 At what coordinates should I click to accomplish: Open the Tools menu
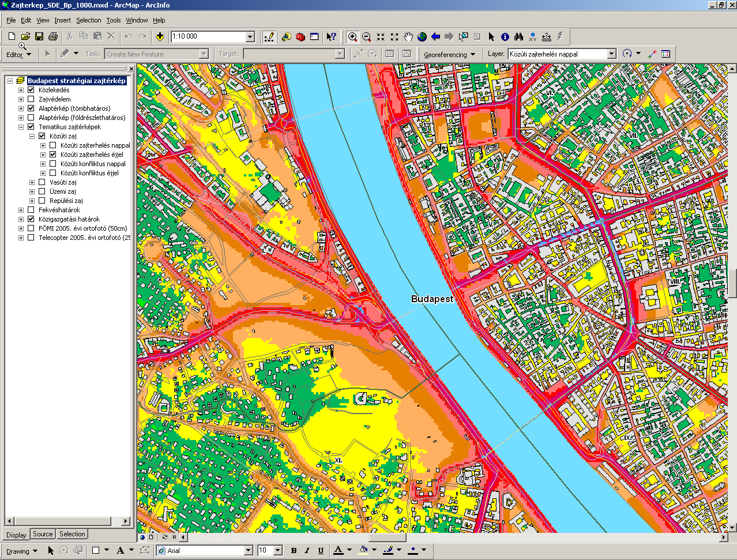(114, 20)
